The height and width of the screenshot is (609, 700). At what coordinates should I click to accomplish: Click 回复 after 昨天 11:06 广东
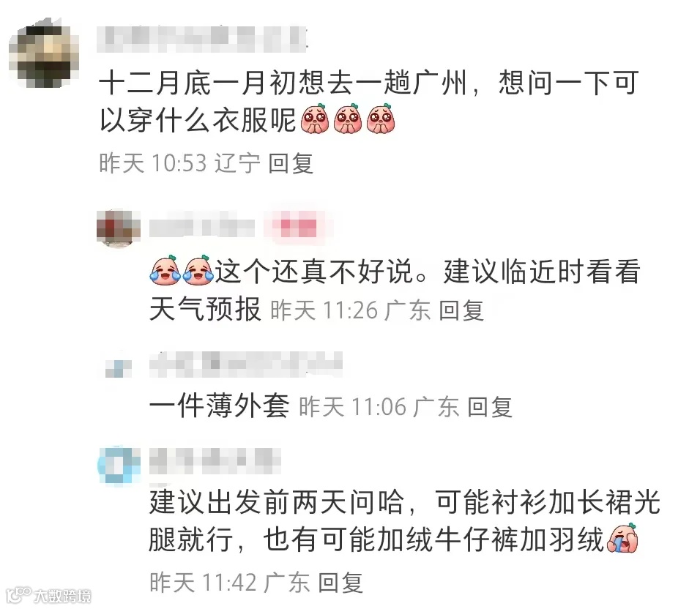(x=490, y=407)
